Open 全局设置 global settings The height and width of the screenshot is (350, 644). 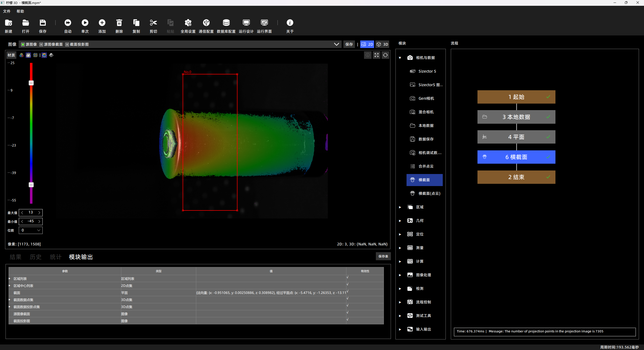[x=188, y=23]
